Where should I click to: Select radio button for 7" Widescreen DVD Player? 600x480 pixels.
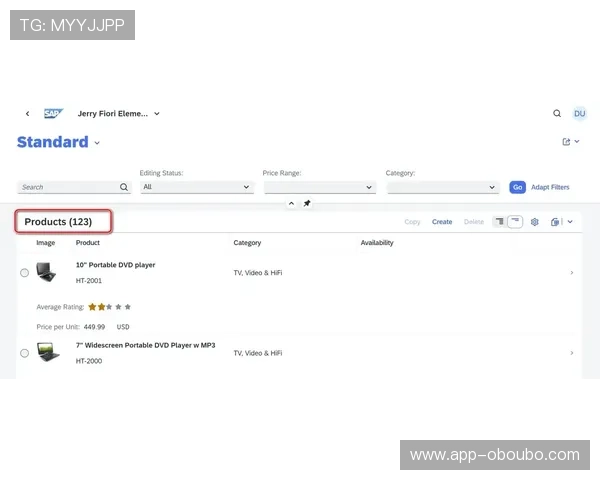[x=25, y=353]
